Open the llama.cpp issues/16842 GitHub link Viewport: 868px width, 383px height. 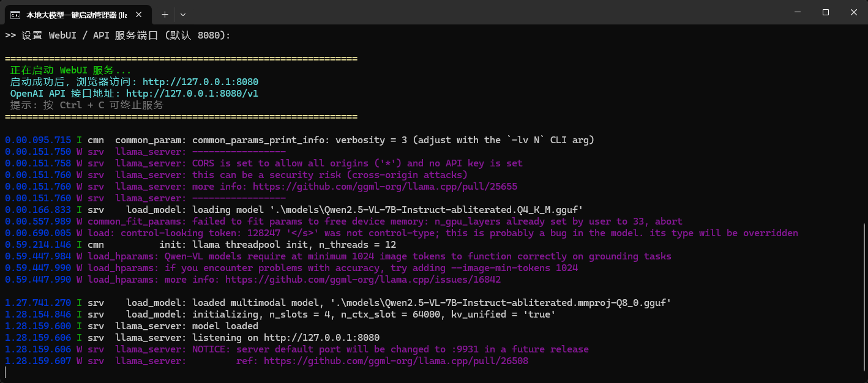363,280
